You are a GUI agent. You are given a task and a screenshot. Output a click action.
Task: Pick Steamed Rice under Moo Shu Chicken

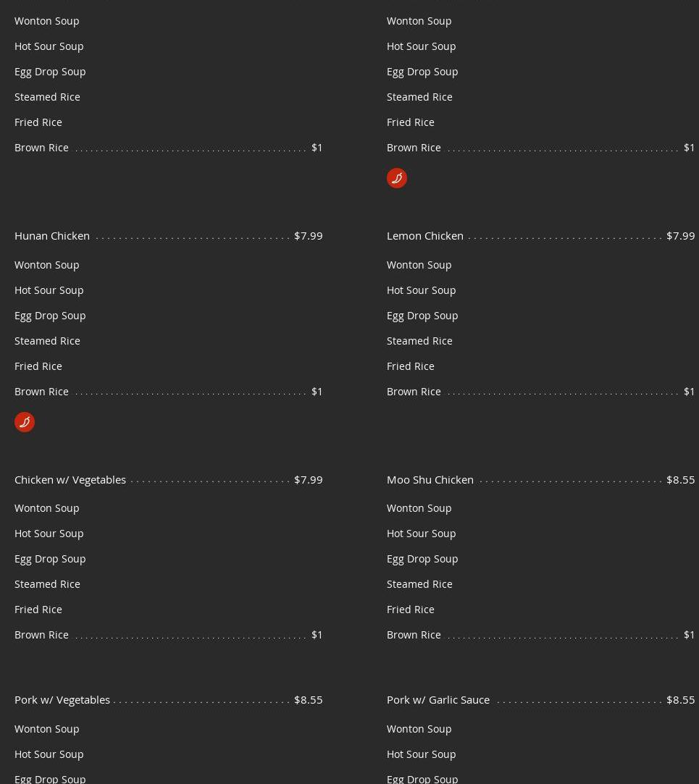click(x=419, y=583)
